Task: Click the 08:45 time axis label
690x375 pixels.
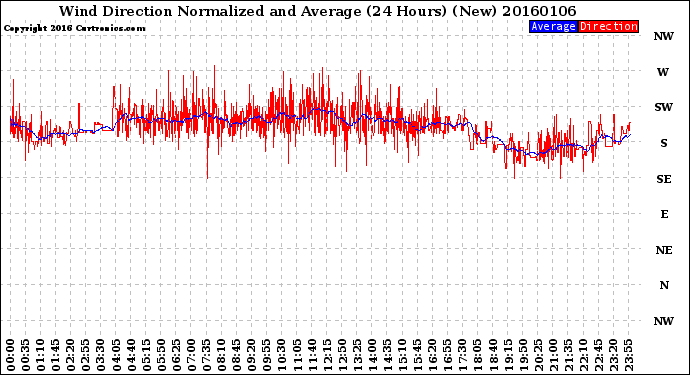Action: (x=236, y=355)
